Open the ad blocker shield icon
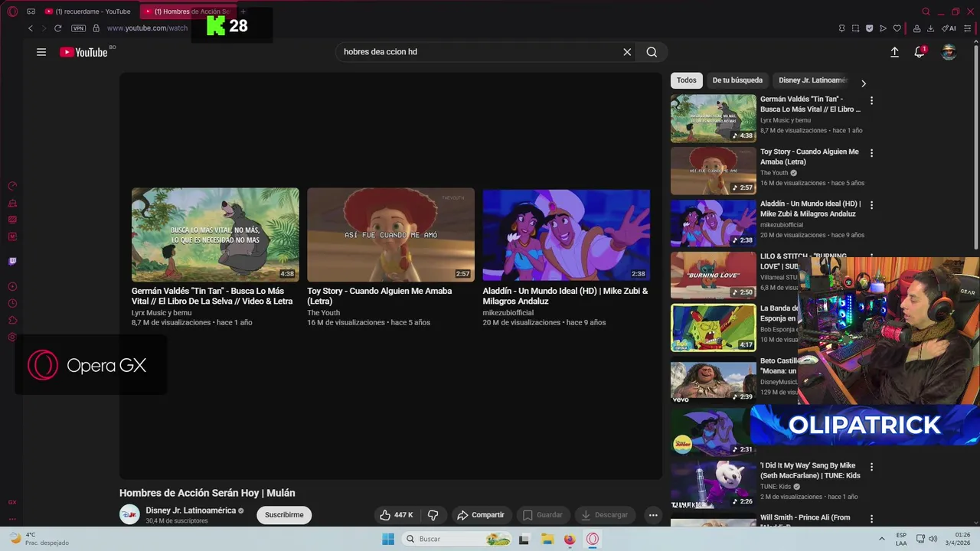Image resolution: width=980 pixels, height=551 pixels. [x=869, y=28]
